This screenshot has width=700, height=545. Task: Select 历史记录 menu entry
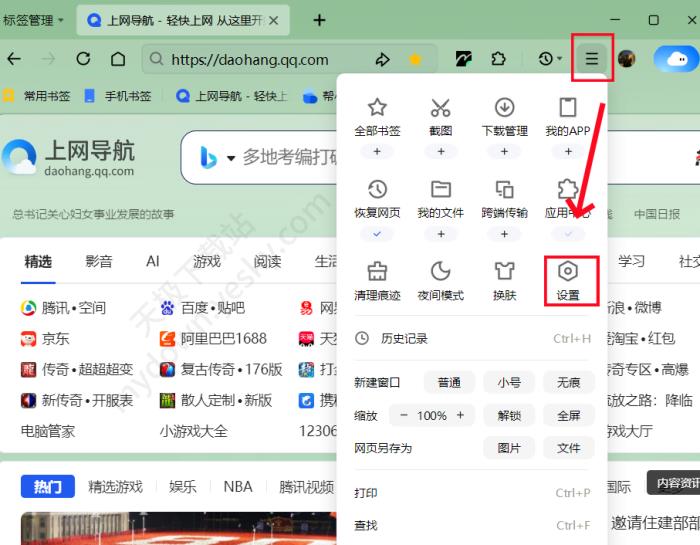[x=404, y=339]
